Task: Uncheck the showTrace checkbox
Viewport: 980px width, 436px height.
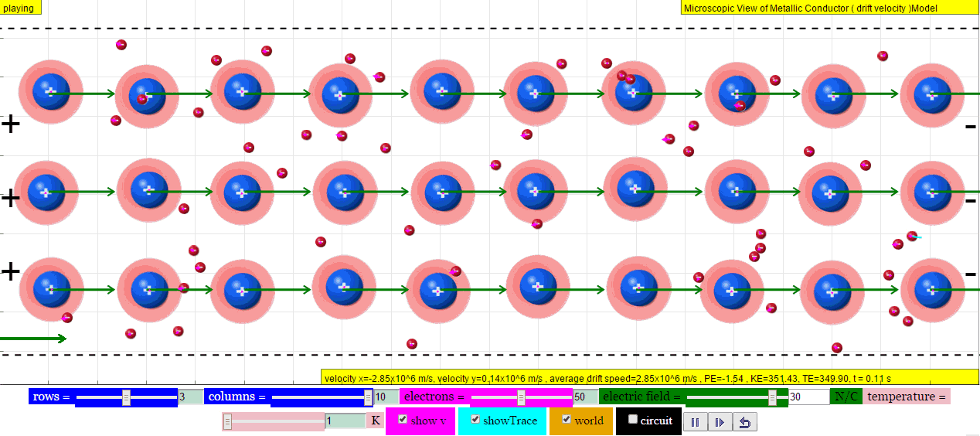Action: [475, 420]
